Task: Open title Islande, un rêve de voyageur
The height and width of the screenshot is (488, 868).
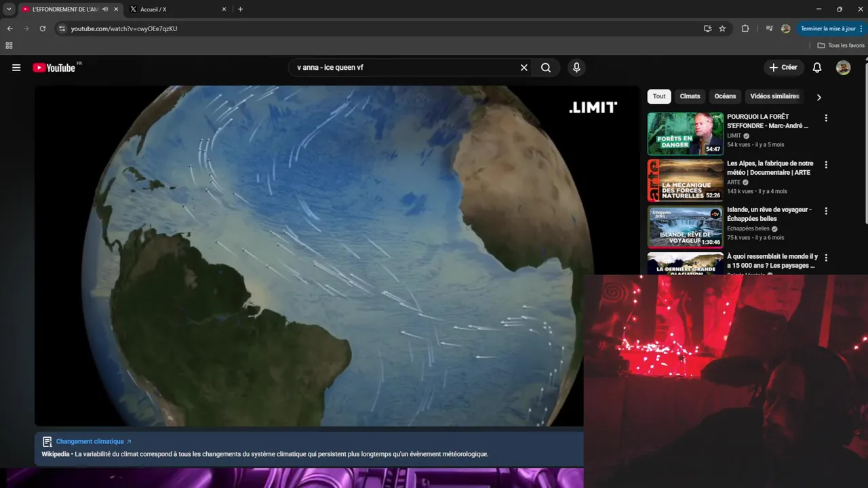Action: [x=769, y=214]
